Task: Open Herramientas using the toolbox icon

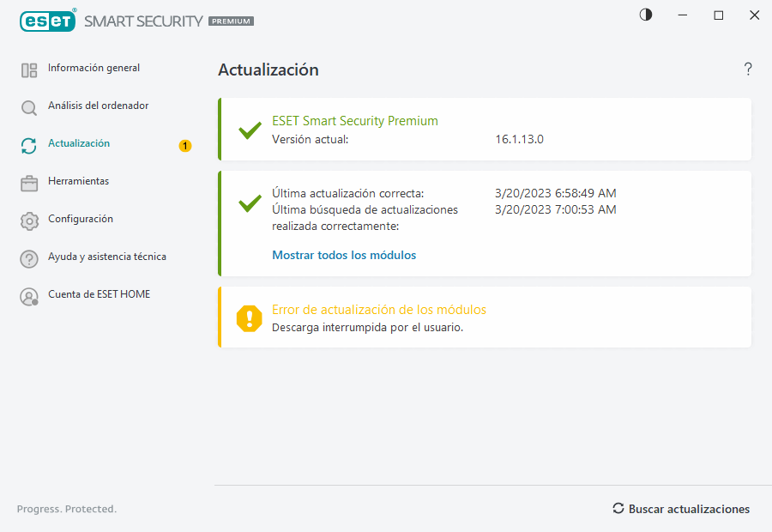Action: [x=28, y=181]
